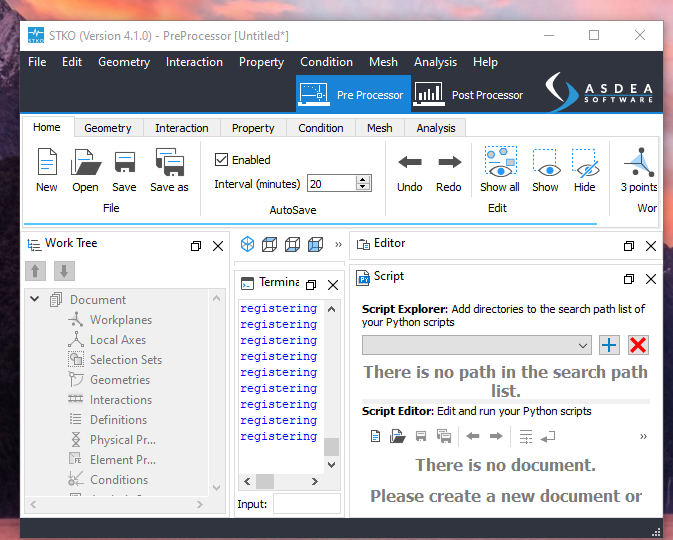The image size is (673, 540).
Task: Click the save icon in Script Editor toolbar
Action: 421,437
